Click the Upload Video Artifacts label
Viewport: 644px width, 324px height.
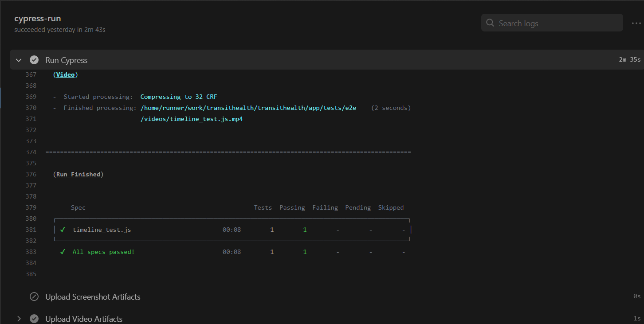[84, 319]
